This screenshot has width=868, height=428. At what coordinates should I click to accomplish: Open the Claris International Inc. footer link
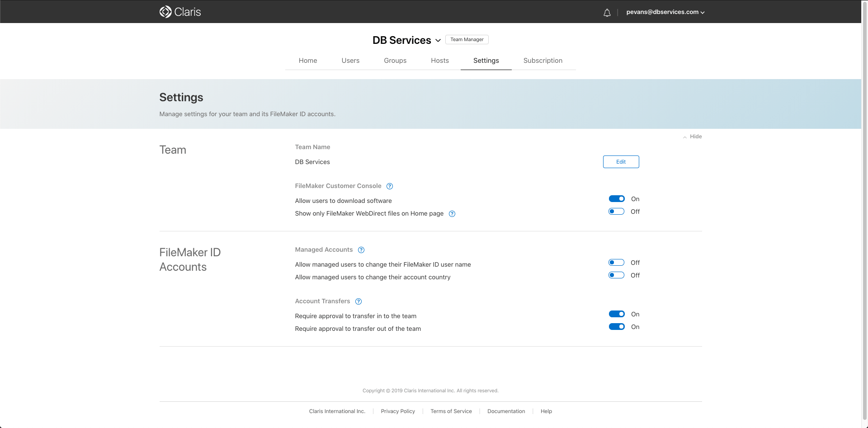337,411
